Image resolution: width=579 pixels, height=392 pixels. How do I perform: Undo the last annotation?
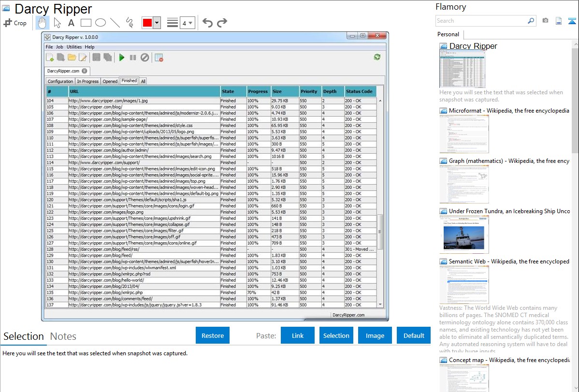pos(207,23)
